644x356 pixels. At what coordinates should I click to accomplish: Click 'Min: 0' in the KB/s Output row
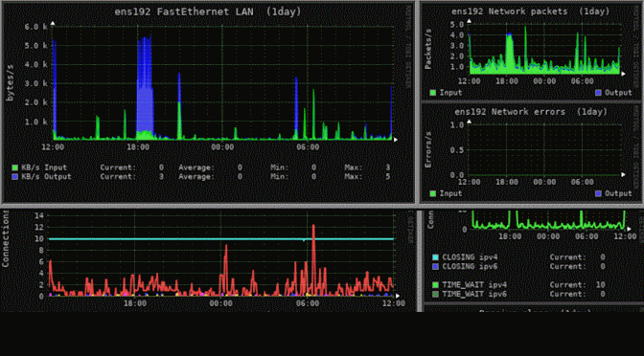tap(293, 176)
